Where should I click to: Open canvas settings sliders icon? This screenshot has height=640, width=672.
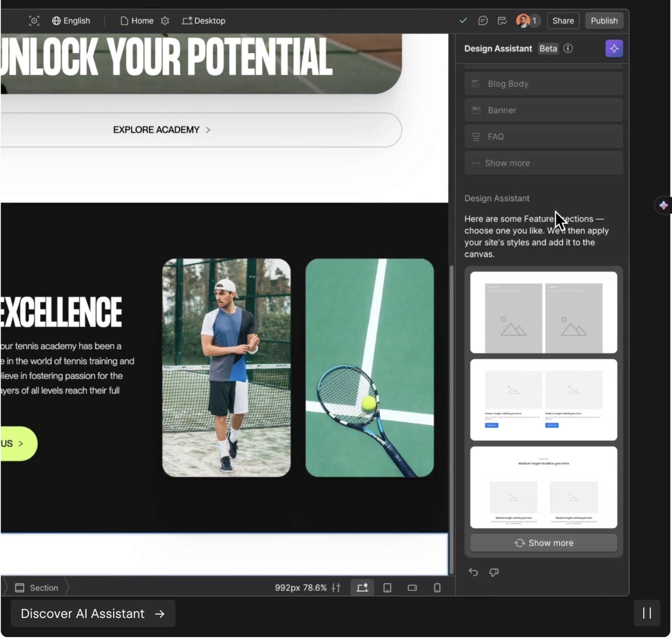coord(336,588)
